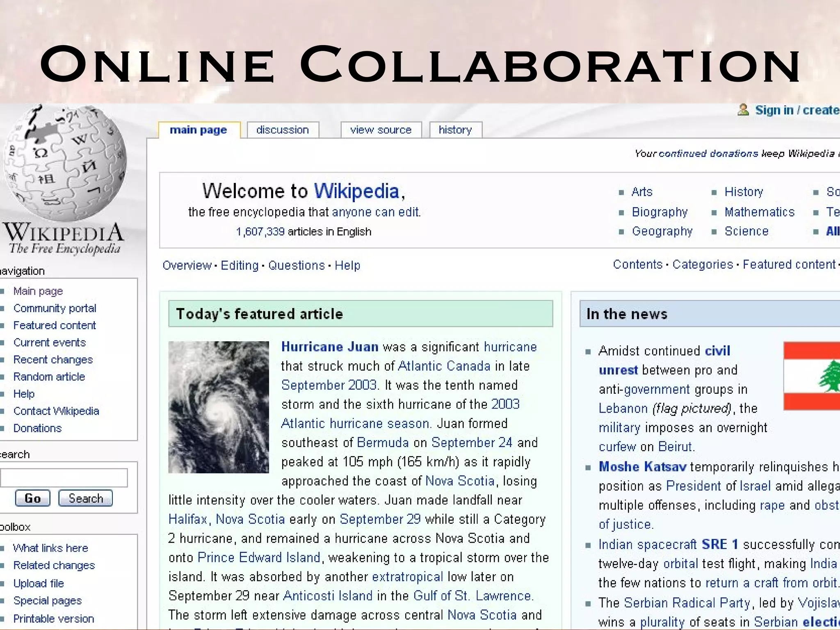
Task: Open the Science portal link
Action: (x=746, y=231)
